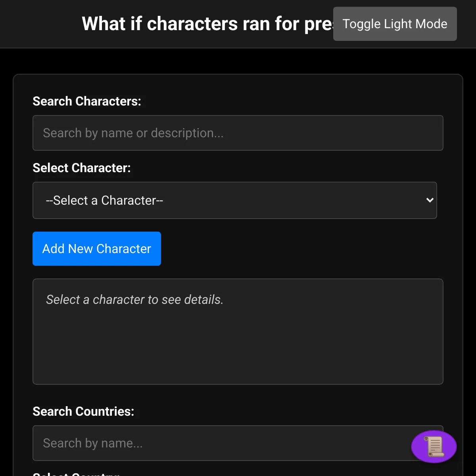Click the 'Search Countries:' label
This screenshot has height=476, width=476.
[x=83, y=411]
